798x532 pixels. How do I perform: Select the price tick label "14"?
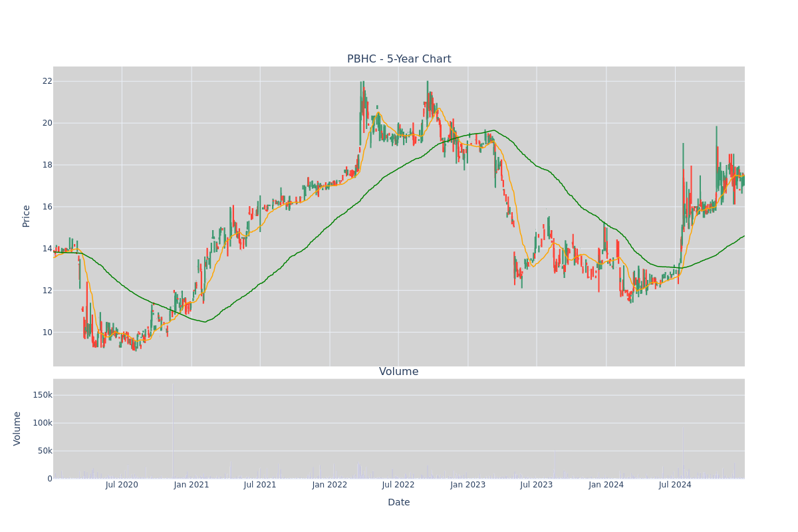[47, 249]
